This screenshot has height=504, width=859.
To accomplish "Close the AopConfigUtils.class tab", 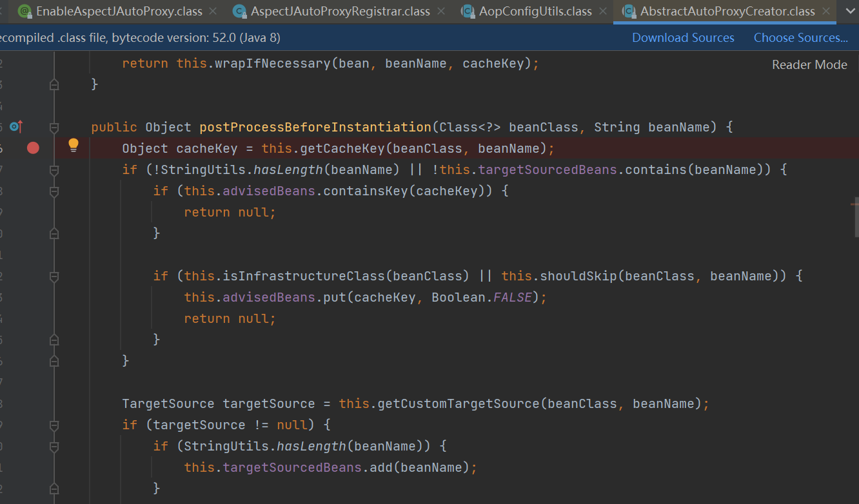I will [604, 11].
